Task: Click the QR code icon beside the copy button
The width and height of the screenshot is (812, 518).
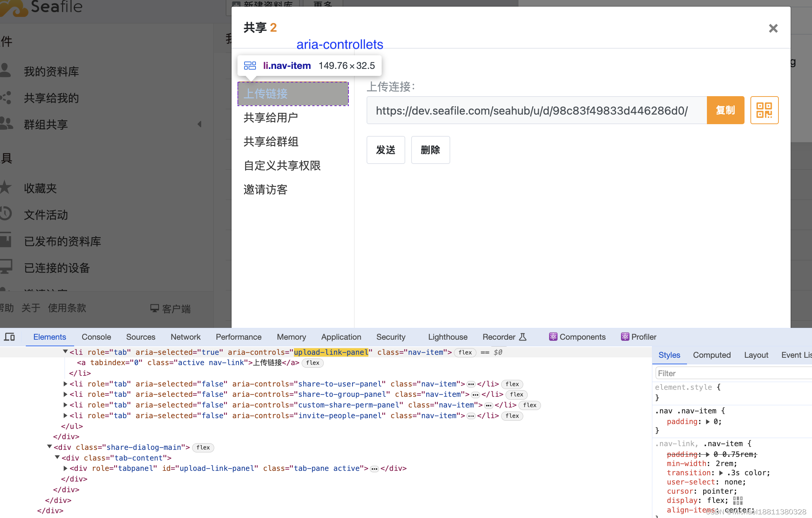Action: pyautogui.click(x=764, y=110)
